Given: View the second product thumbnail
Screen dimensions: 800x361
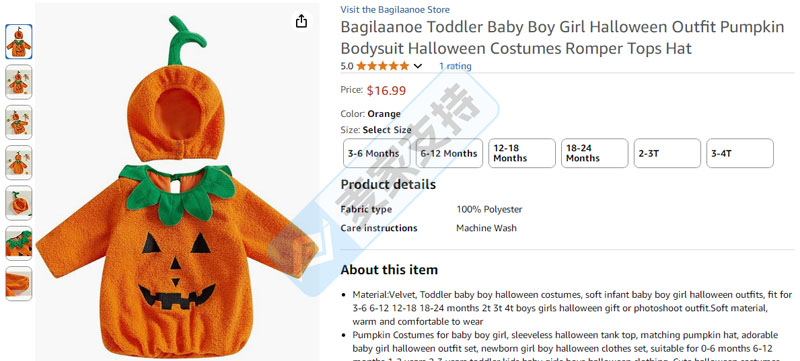Looking at the screenshot, I should pyautogui.click(x=19, y=82).
